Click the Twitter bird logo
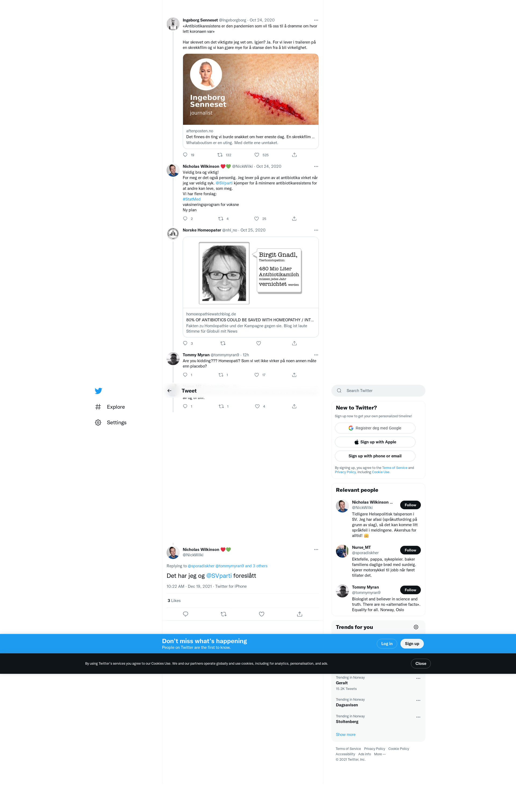The width and height of the screenshot is (516, 812). coord(98,391)
